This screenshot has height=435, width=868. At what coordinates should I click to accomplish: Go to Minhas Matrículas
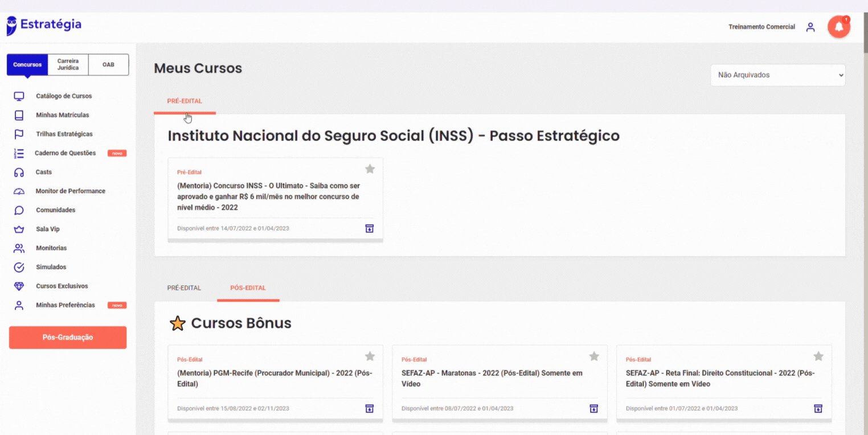pyautogui.click(x=63, y=115)
